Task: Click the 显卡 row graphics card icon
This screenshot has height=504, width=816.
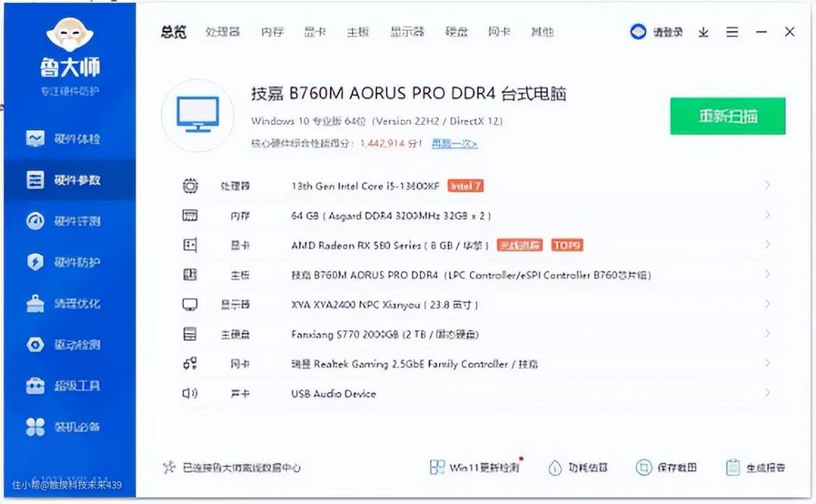Action: [x=190, y=245]
